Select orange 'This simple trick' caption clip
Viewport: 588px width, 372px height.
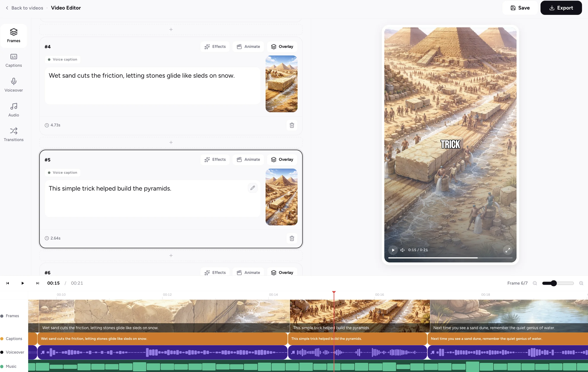[x=357, y=339]
